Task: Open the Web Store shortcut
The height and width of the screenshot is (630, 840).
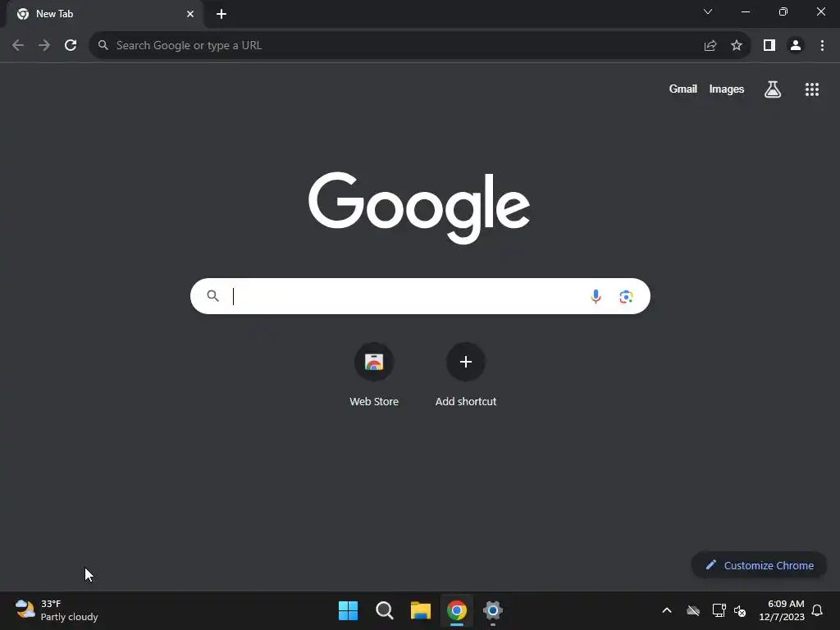Action: click(x=374, y=362)
